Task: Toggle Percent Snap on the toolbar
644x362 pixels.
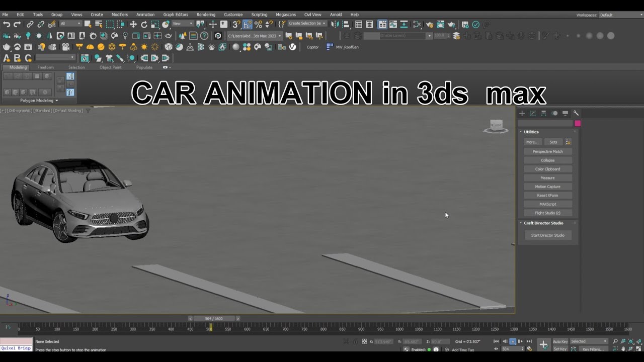Action: point(258,24)
